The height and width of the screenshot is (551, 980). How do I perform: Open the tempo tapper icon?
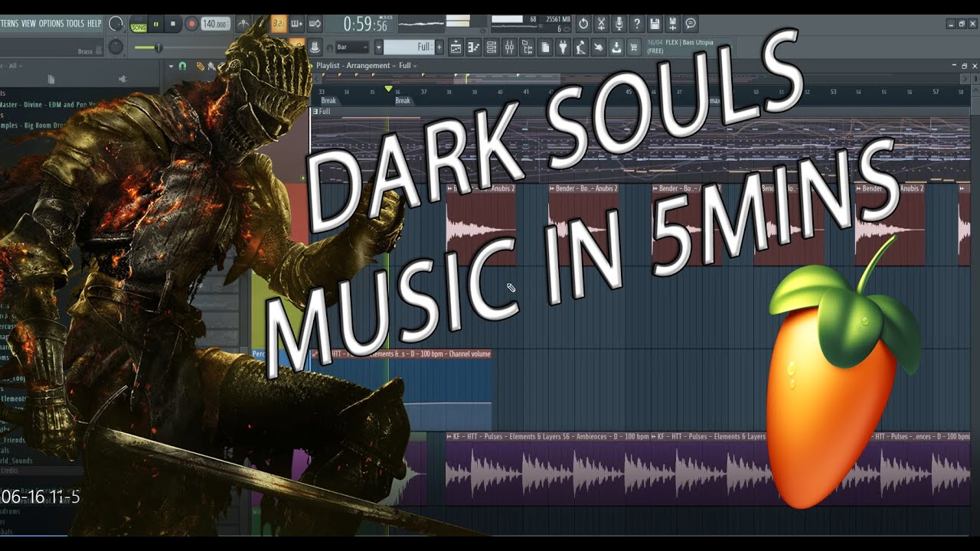580,47
